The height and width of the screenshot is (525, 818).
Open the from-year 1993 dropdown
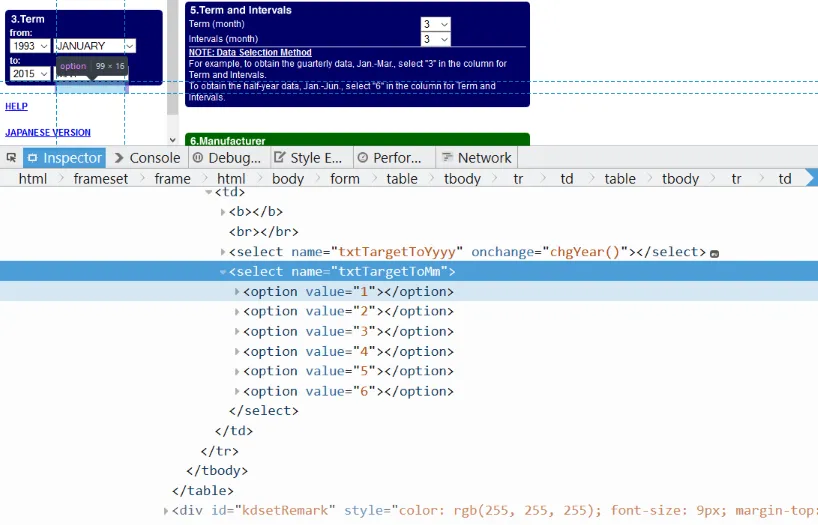coord(30,46)
